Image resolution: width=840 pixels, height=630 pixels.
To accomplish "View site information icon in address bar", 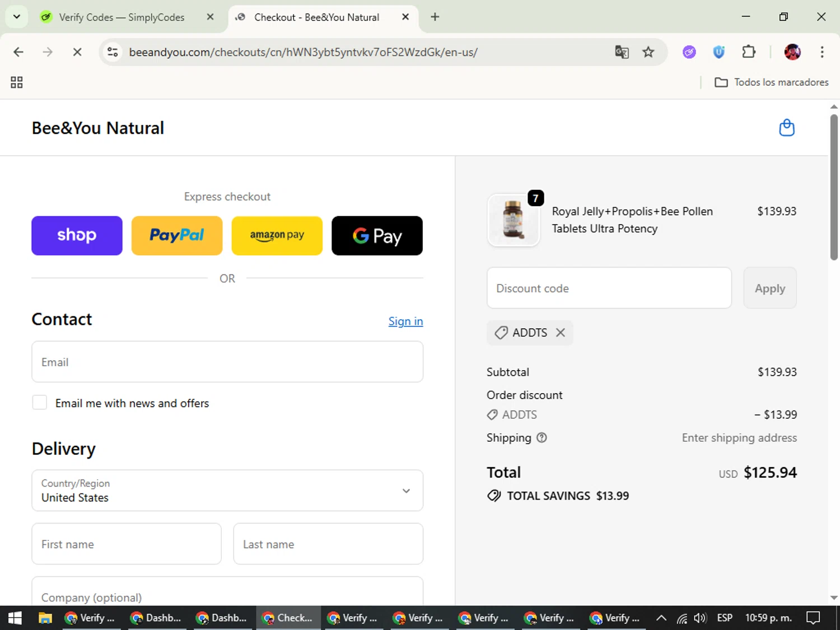I will (x=113, y=52).
